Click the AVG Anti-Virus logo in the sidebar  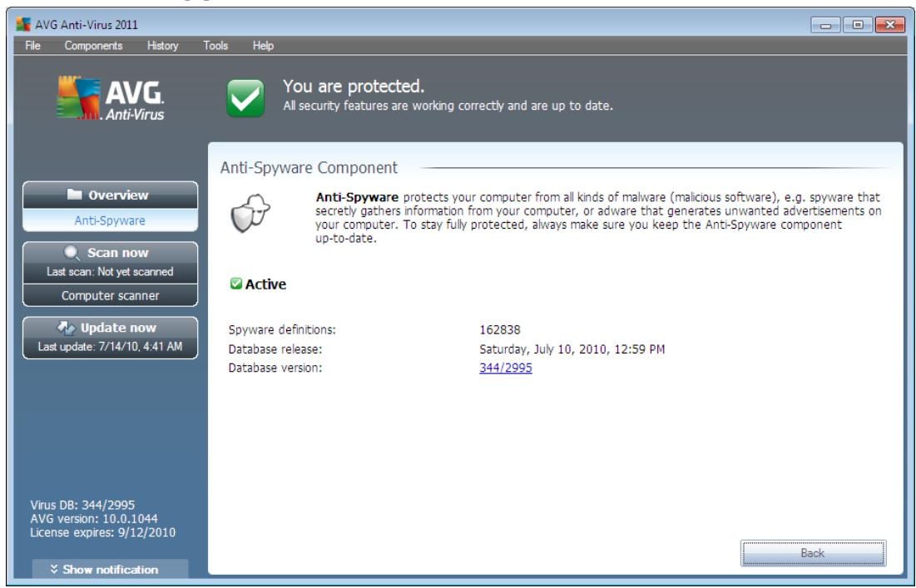(x=111, y=99)
